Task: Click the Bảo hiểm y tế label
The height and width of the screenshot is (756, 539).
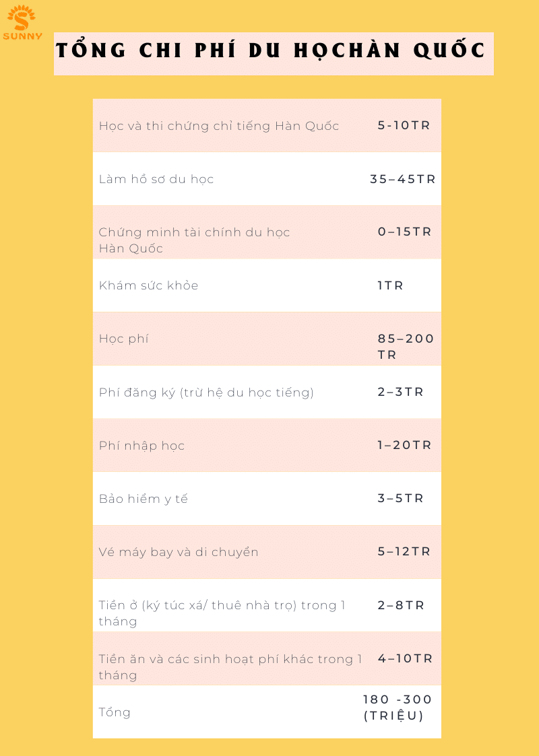Action: point(144,499)
